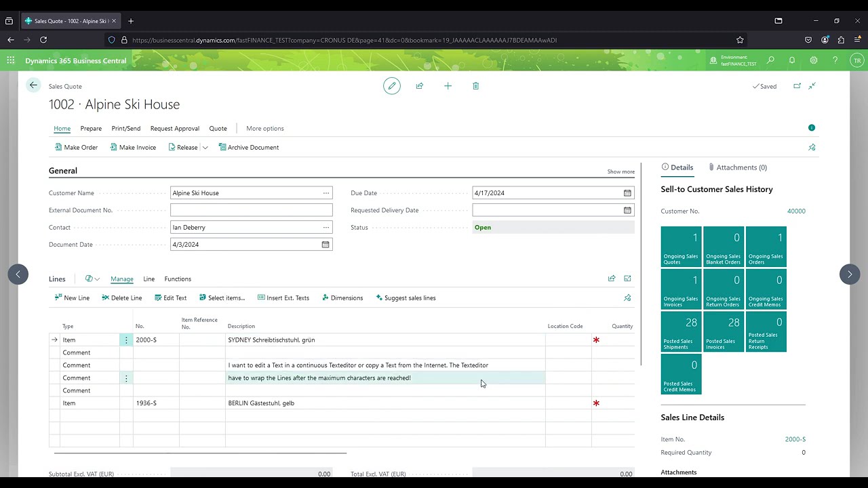Screen dimensions: 868x488
Task: Open customer number 40000 link
Action: pyautogui.click(x=796, y=211)
